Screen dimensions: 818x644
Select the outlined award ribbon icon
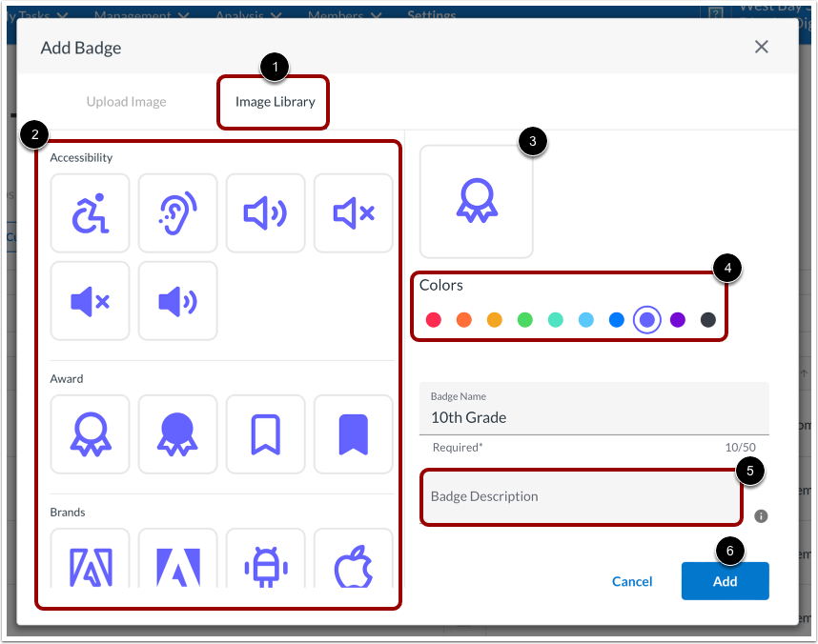pyautogui.click(x=90, y=434)
